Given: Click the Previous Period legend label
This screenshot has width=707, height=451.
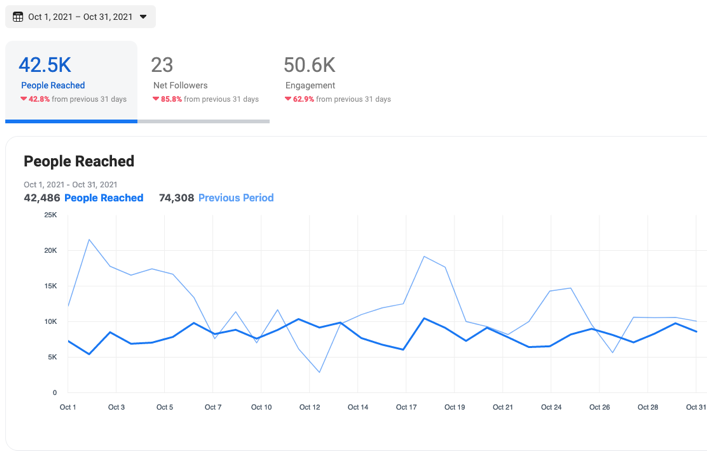Looking at the screenshot, I should click(236, 198).
